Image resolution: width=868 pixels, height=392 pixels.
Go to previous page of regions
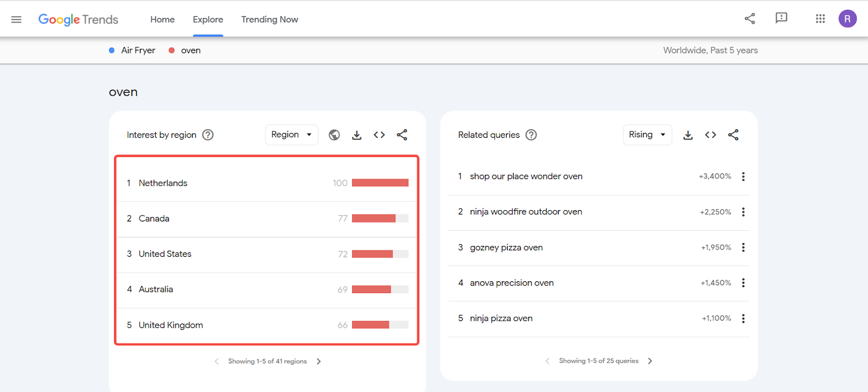pyautogui.click(x=216, y=361)
